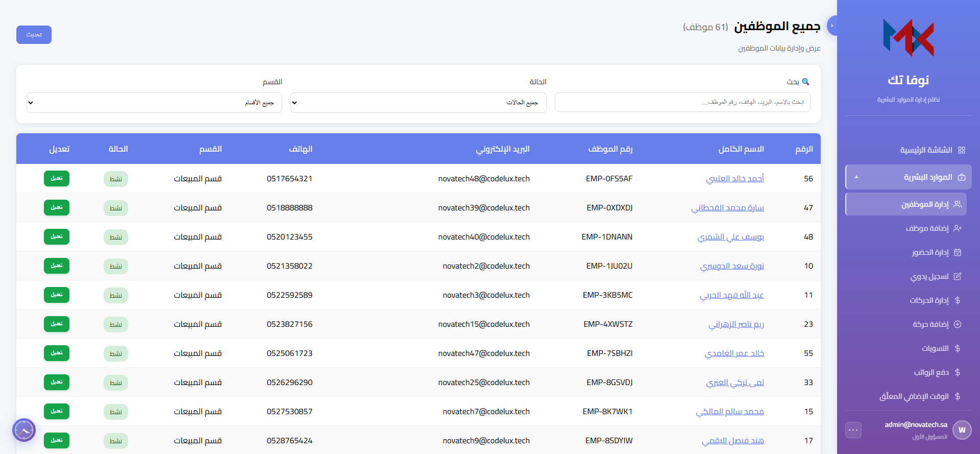The width and height of the screenshot is (980, 454).
Task: Open الوقت الإضافي المعلّق menu item
Action: (x=906, y=396)
